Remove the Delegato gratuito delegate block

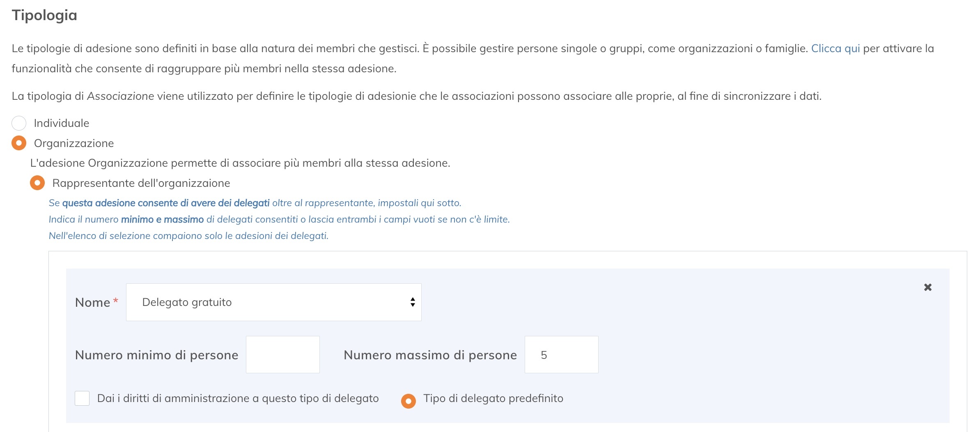coord(927,287)
